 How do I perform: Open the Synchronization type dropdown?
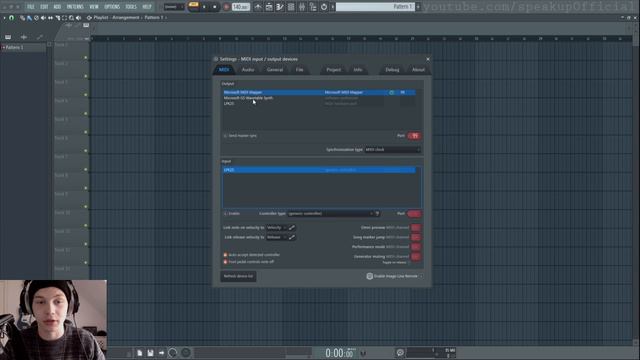point(392,150)
